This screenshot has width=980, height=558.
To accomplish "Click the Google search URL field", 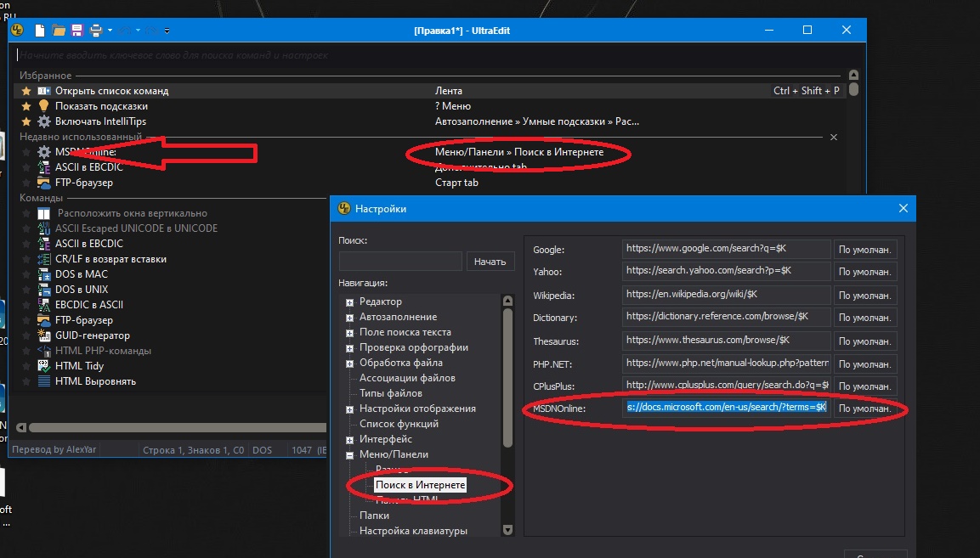I will [726, 249].
